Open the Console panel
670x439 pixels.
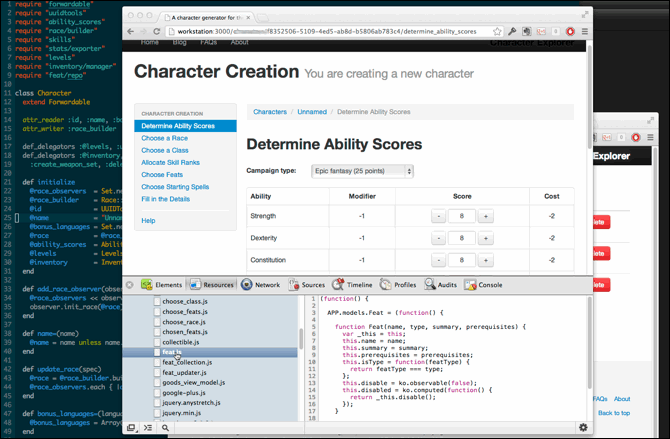coord(483,285)
